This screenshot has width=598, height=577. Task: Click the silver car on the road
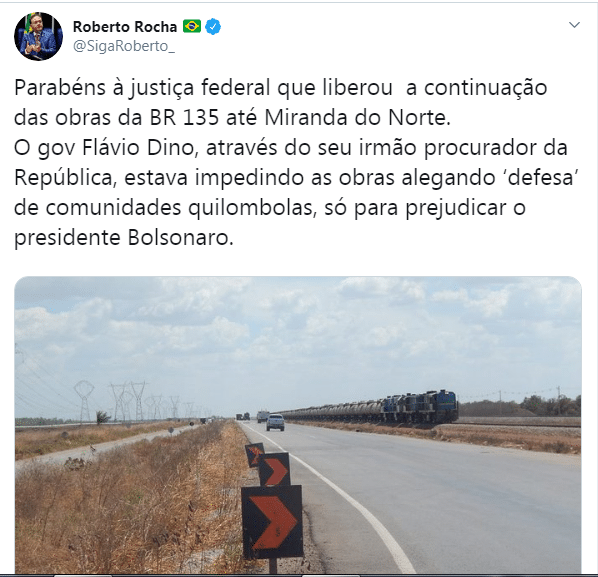coord(275,422)
